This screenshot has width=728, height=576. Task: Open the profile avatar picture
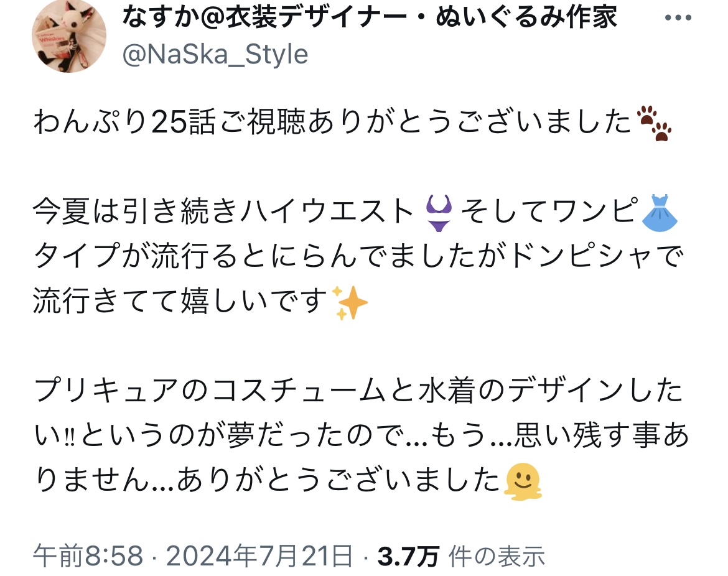pyautogui.click(x=68, y=36)
